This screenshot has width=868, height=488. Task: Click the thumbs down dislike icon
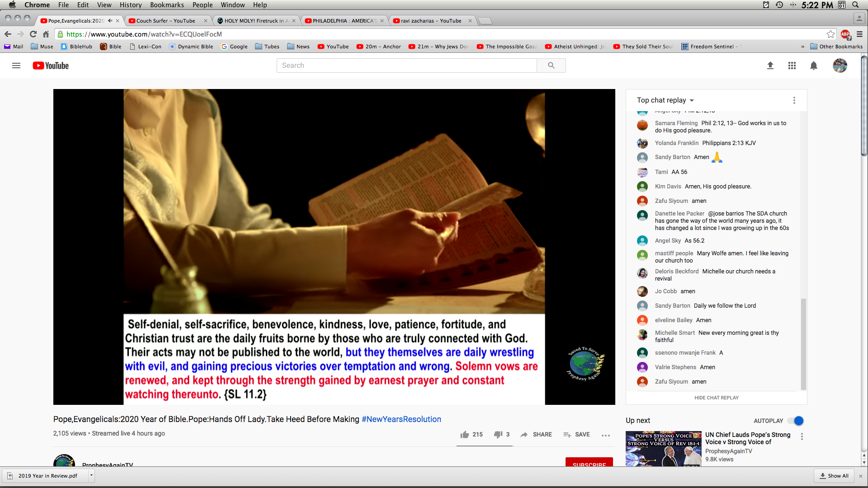coord(498,434)
